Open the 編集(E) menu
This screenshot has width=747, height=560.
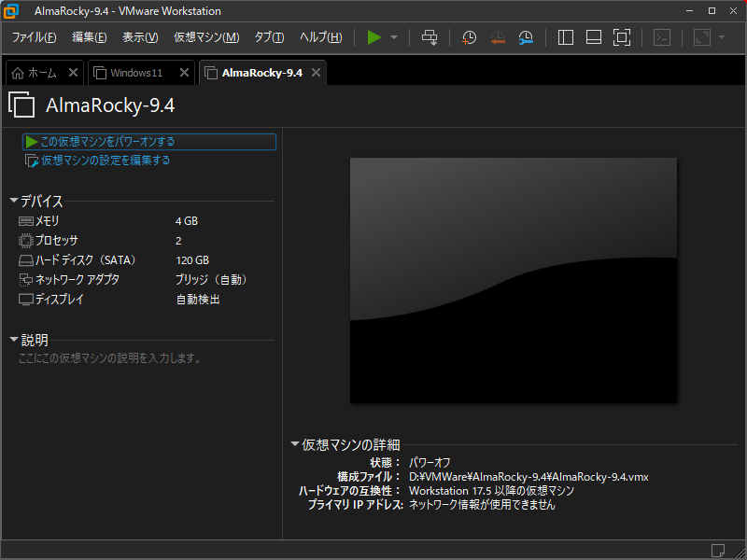coord(89,37)
